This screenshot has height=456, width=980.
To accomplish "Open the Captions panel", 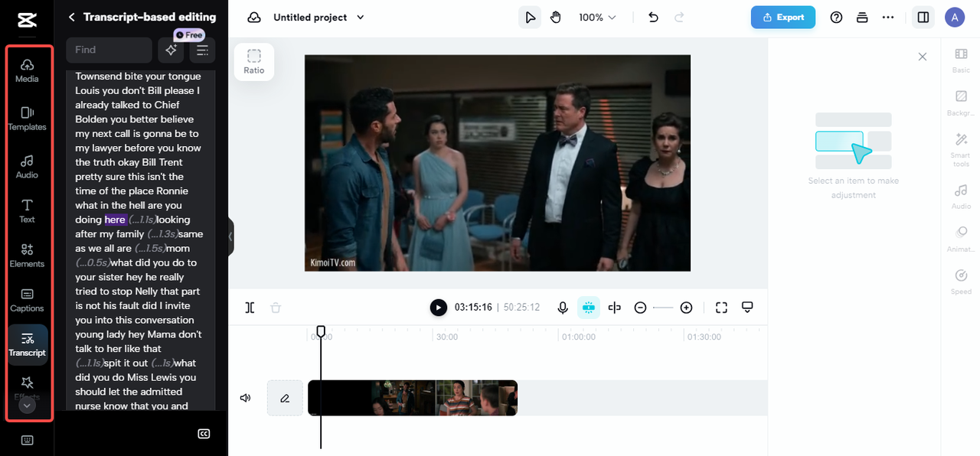I will tap(27, 300).
